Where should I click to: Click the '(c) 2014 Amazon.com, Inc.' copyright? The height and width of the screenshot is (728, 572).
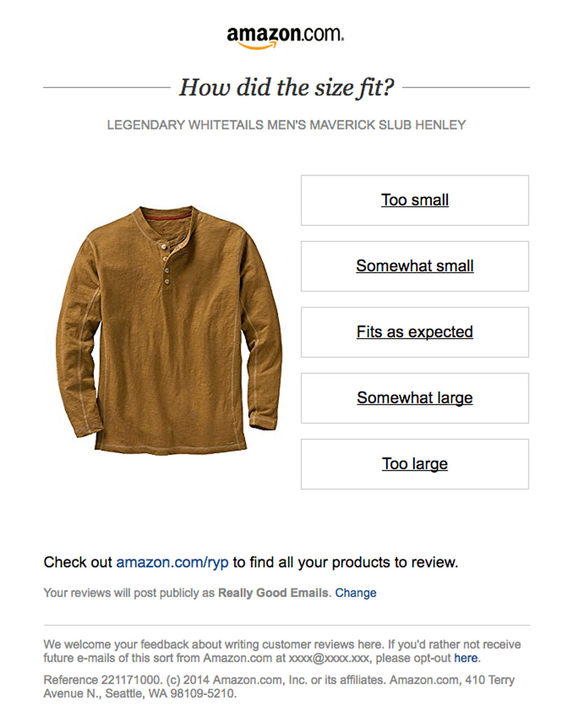click(x=236, y=680)
